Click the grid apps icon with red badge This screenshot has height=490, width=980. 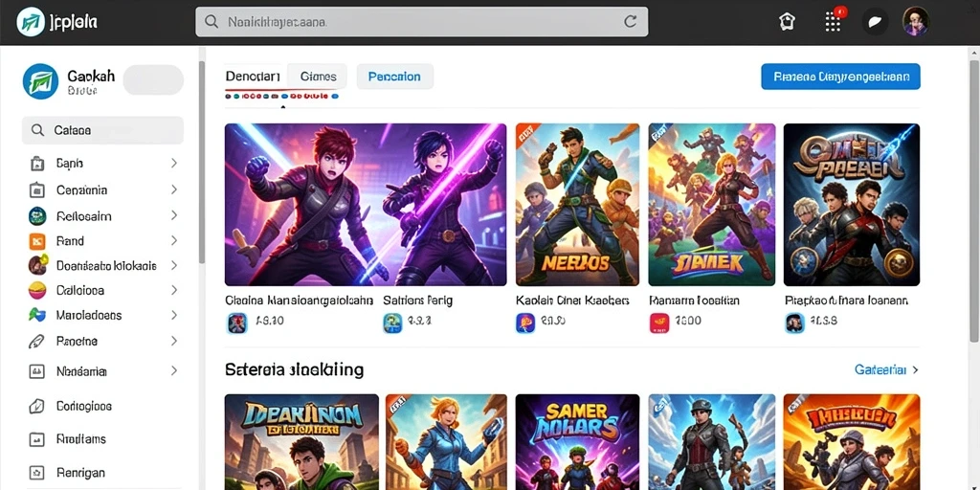[834, 21]
